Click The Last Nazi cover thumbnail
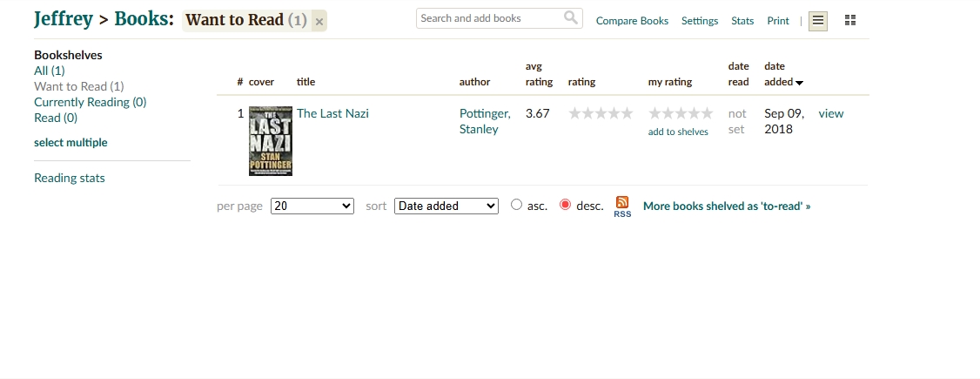The width and height of the screenshot is (980, 379). click(x=271, y=141)
